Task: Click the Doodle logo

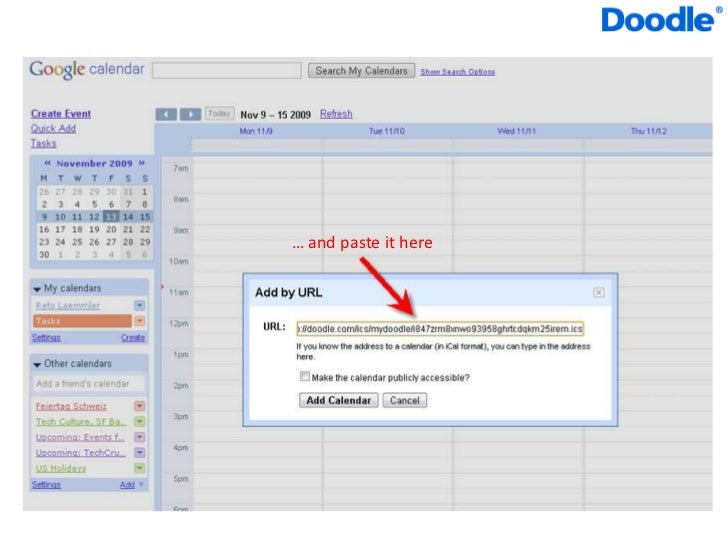Action: [x=662, y=19]
